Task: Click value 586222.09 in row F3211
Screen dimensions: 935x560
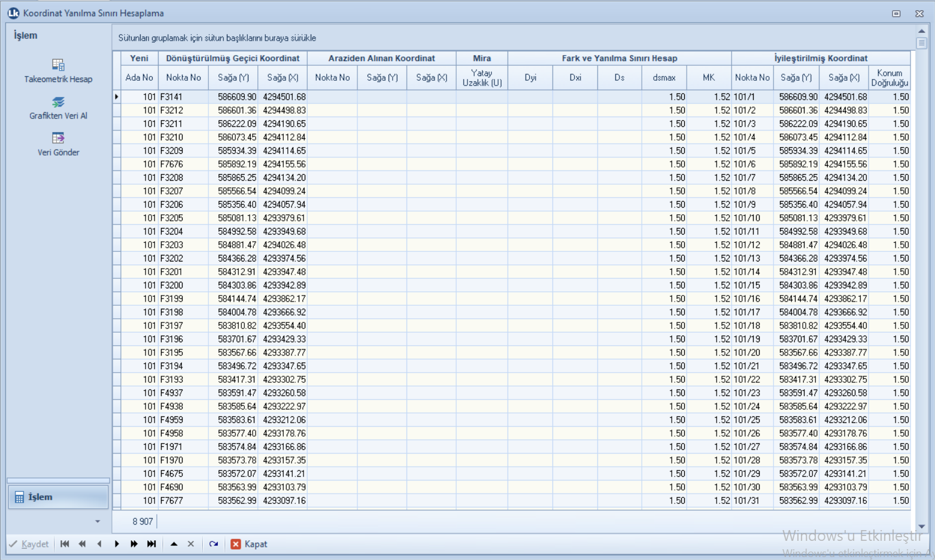Action: click(x=233, y=124)
